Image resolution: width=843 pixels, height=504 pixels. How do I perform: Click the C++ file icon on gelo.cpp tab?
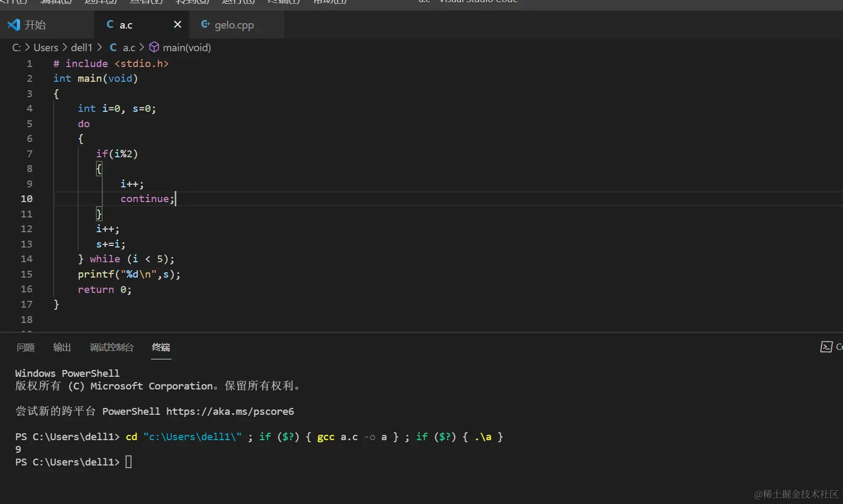point(205,24)
